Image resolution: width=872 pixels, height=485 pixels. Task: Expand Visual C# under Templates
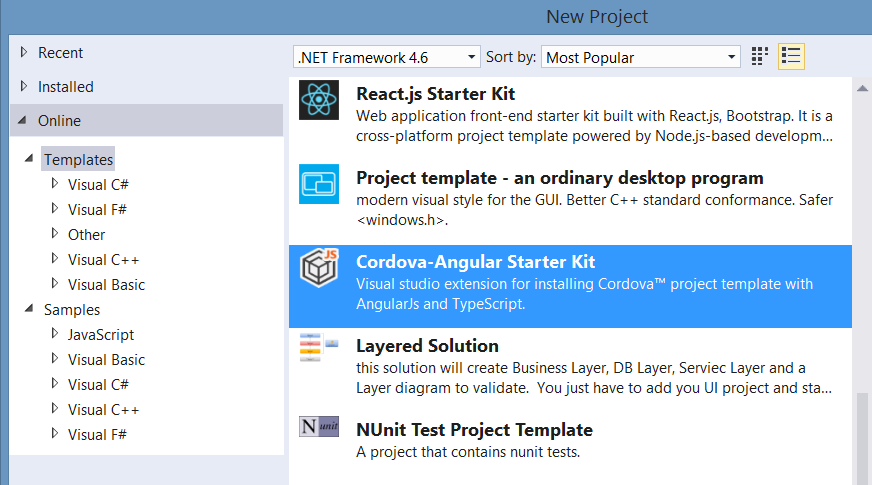55,184
